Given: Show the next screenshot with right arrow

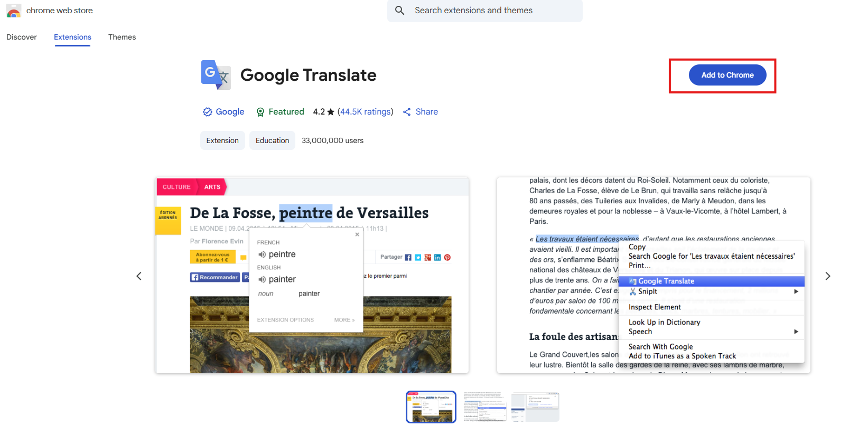Looking at the screenshot, I should point(828,276).
